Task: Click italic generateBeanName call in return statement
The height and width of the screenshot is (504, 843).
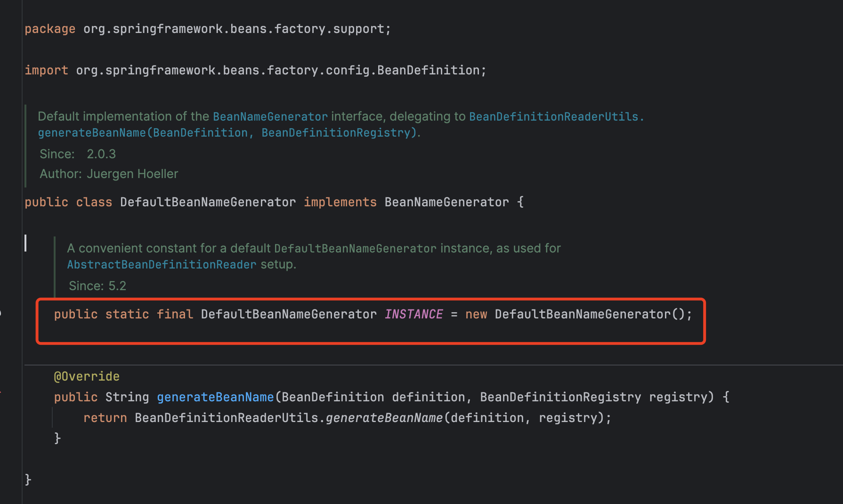Action: click(384, 418)
